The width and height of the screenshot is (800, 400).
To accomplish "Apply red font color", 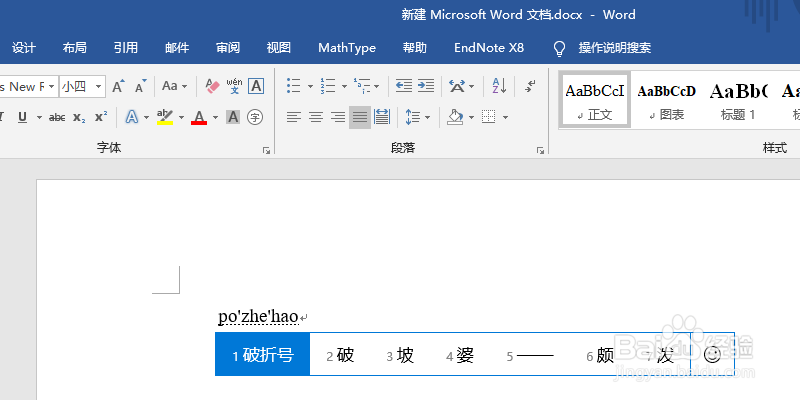I will pyautogui.click(x=199, y=117).
